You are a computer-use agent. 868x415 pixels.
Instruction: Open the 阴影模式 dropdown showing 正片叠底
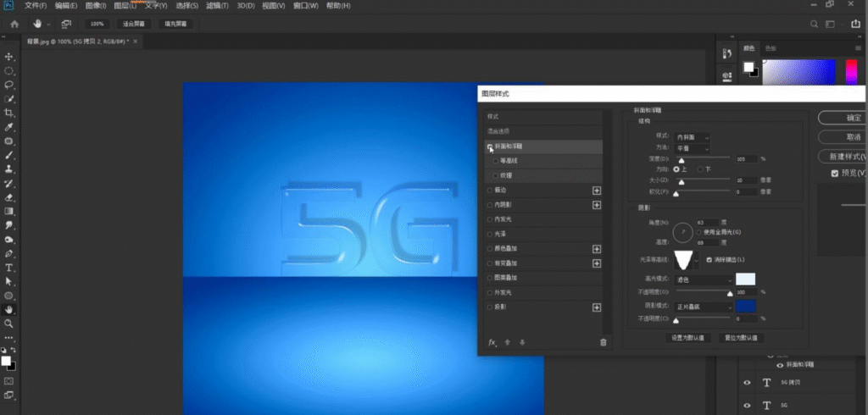tap(704, 307)
